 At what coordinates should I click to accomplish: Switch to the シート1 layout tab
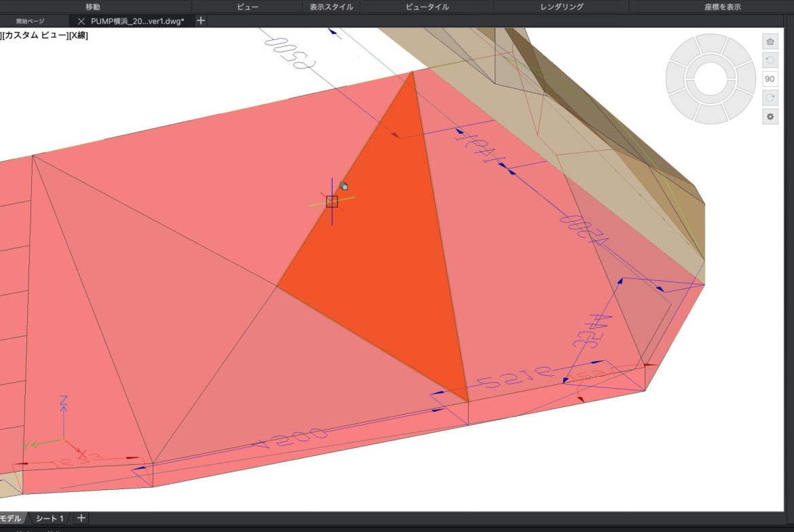[50, 518]
